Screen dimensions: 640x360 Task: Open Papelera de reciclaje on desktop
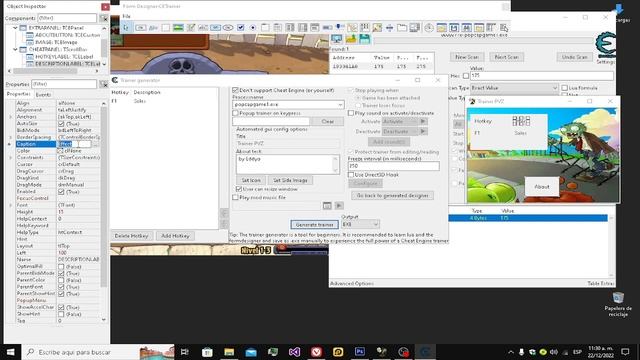pos(618,304)
